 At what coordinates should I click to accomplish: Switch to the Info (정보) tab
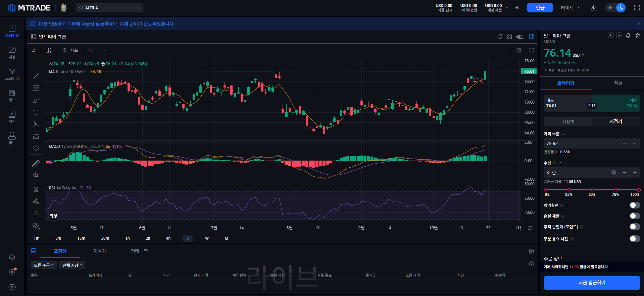pos(618,83)
